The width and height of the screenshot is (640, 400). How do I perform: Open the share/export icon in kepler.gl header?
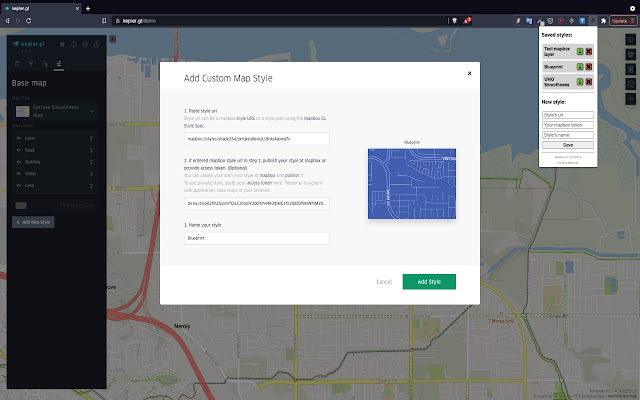[x=96, y=44]
